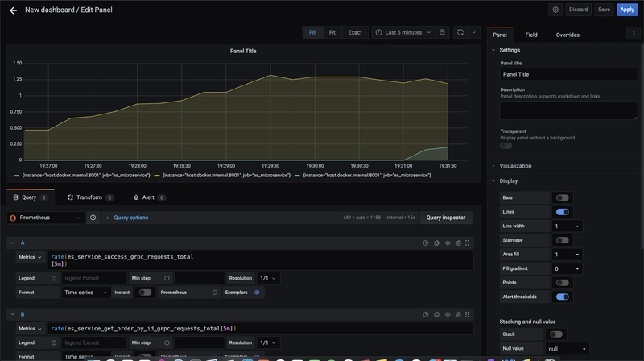Disable the Lines switch
The image size is (644, 361).
point(562,212)
